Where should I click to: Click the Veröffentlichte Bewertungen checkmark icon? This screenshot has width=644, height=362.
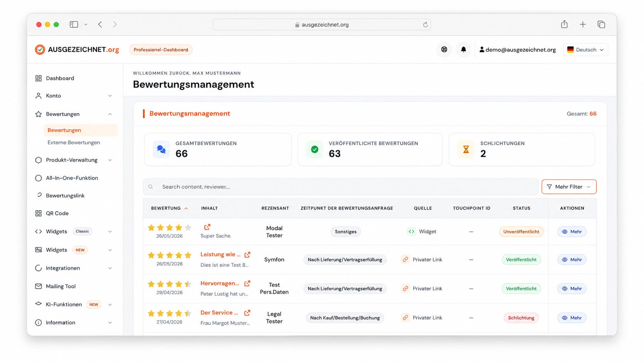tap(315, 149)
